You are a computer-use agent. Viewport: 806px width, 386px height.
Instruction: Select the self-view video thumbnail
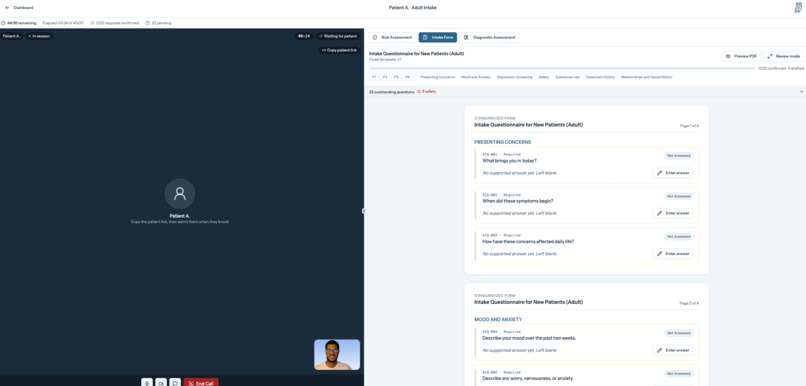tap(337, 355)
